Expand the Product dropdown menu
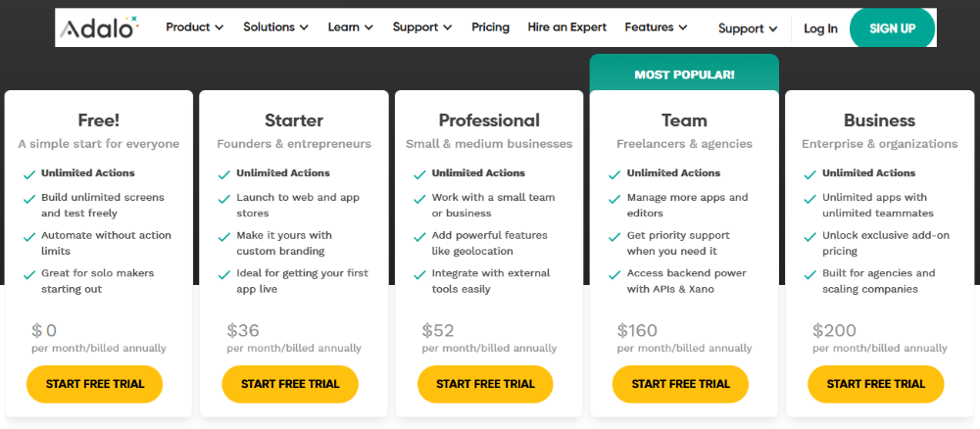 [x=194, y=27]
